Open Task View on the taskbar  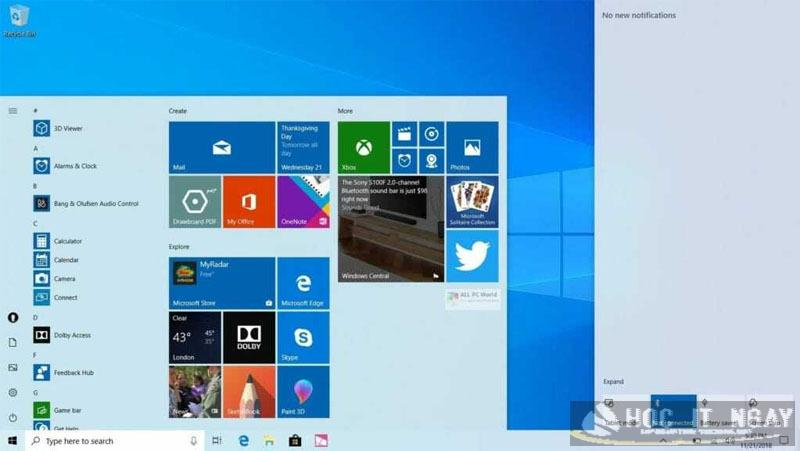tap(217, 441)
